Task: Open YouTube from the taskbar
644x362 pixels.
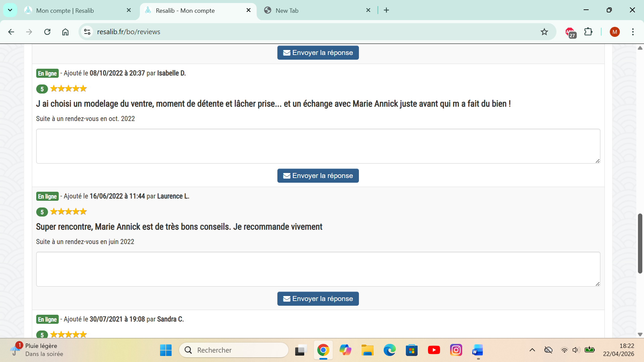Action: coord(434,350)
